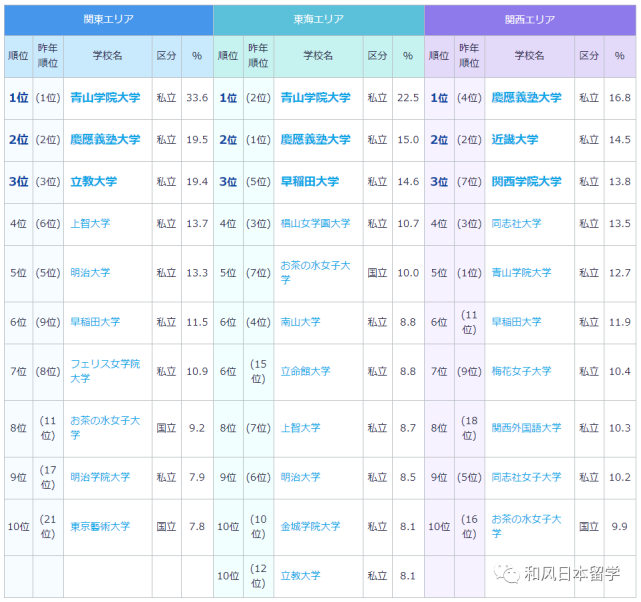Click 同志社大学 link

(x=516, y=224)
